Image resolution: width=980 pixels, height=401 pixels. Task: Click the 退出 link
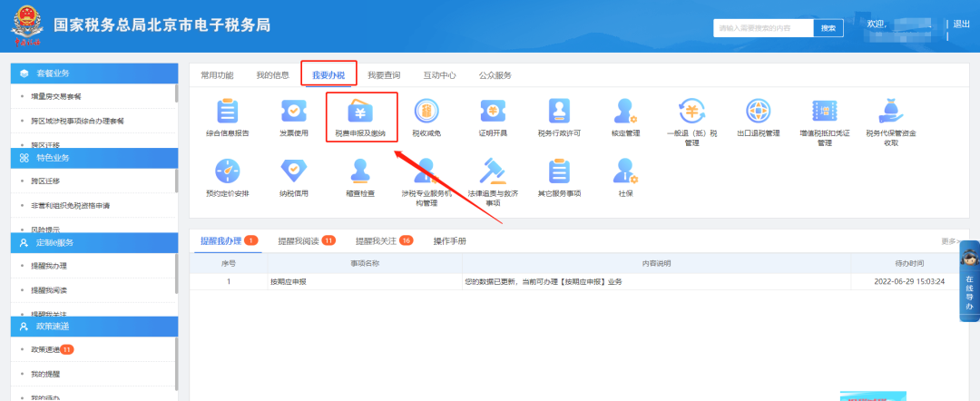click(x=962, y=24)
